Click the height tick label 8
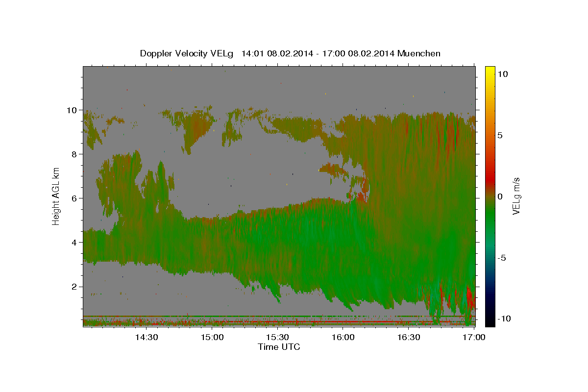This screenshot has height=392, width=588. tap(74, 154)
